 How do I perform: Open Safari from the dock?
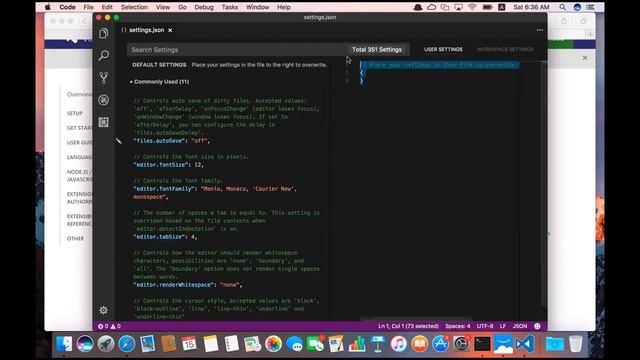pyautogui.click(x=127, y=344)
